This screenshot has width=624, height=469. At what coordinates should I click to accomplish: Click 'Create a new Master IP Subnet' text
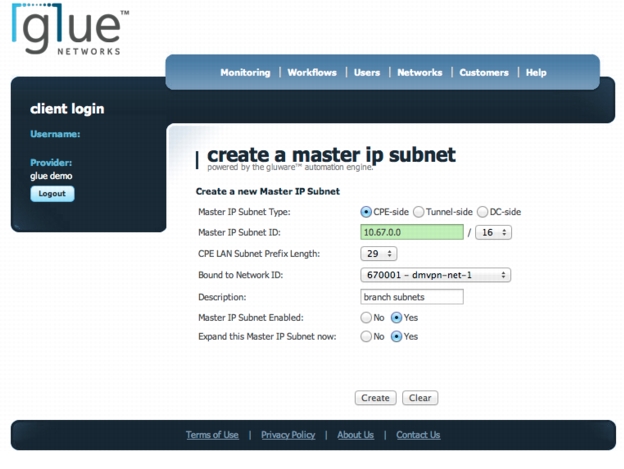pos(267,191)
